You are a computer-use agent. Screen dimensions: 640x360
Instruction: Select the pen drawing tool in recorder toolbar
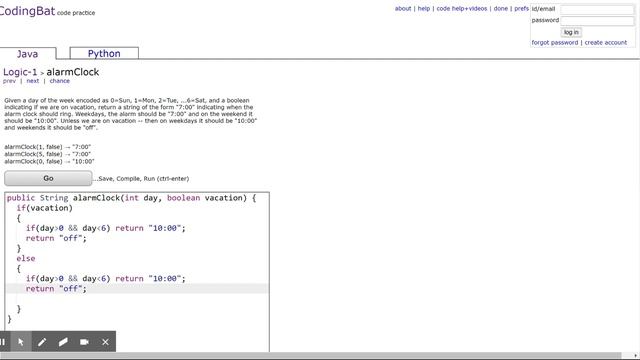click(x=42, y=342)
